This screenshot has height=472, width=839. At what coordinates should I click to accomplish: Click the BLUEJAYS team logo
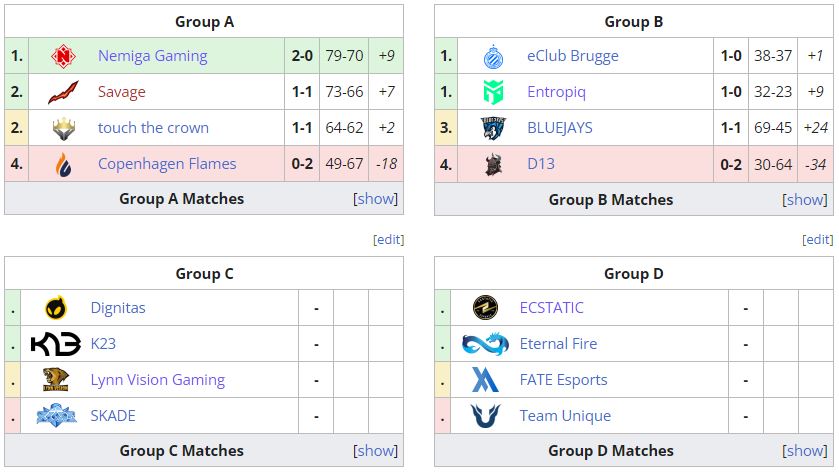tap(493, 128)
